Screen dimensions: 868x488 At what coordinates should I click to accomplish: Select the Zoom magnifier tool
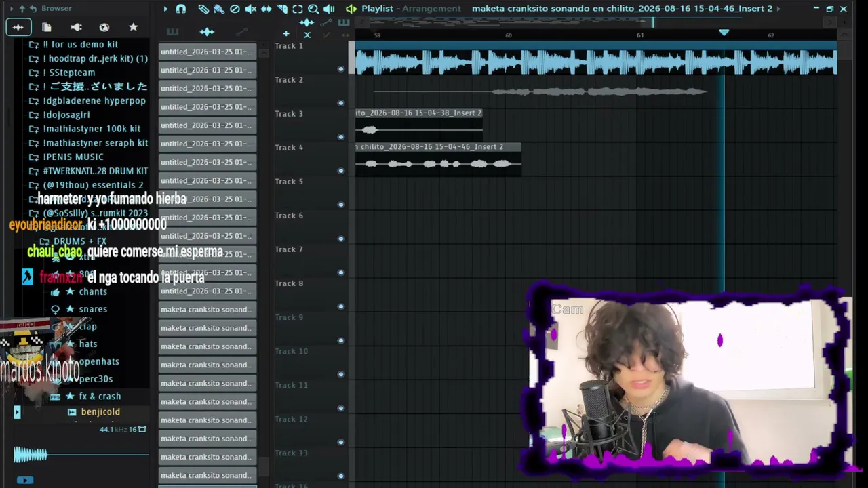313,9
